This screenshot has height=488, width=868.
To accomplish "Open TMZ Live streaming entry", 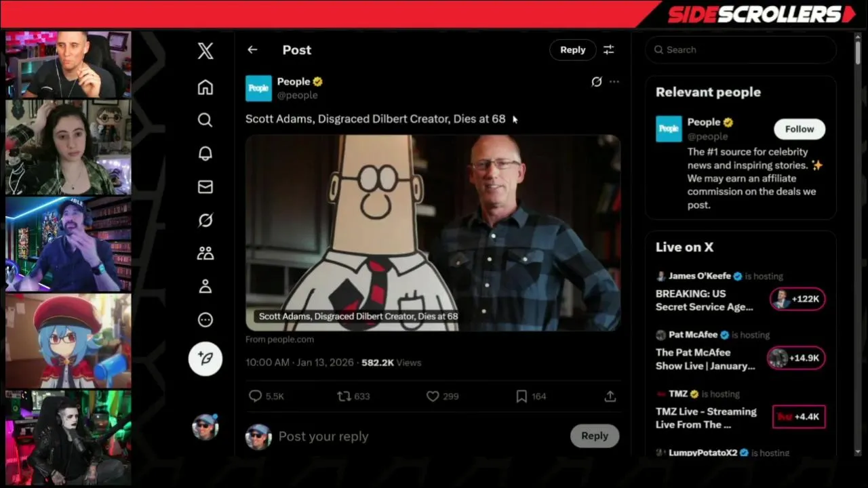I will tap(706, 418).
